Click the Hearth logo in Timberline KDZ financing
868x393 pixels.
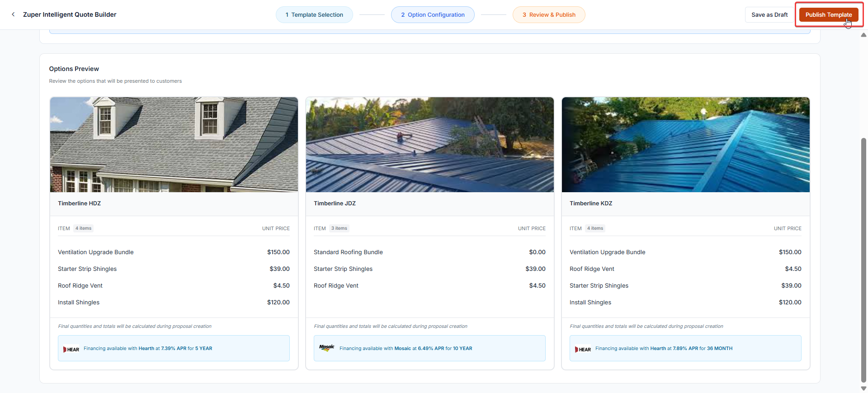(x=583, y=349)
